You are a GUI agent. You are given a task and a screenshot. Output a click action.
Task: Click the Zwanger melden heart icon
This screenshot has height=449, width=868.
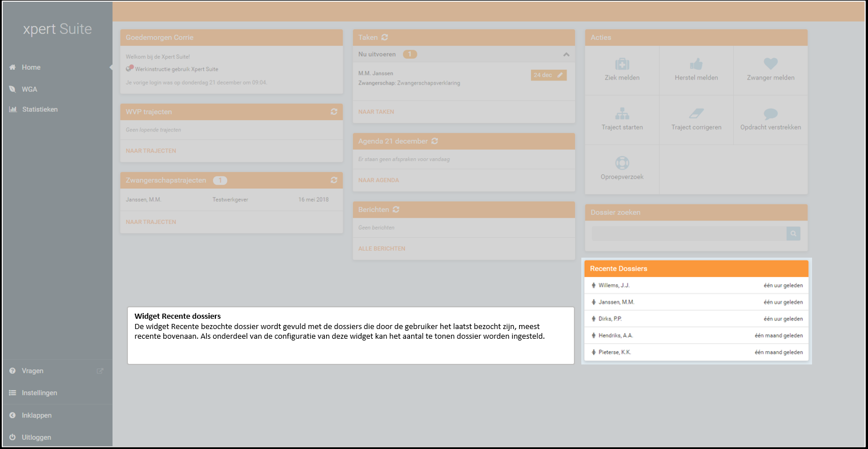770,64
